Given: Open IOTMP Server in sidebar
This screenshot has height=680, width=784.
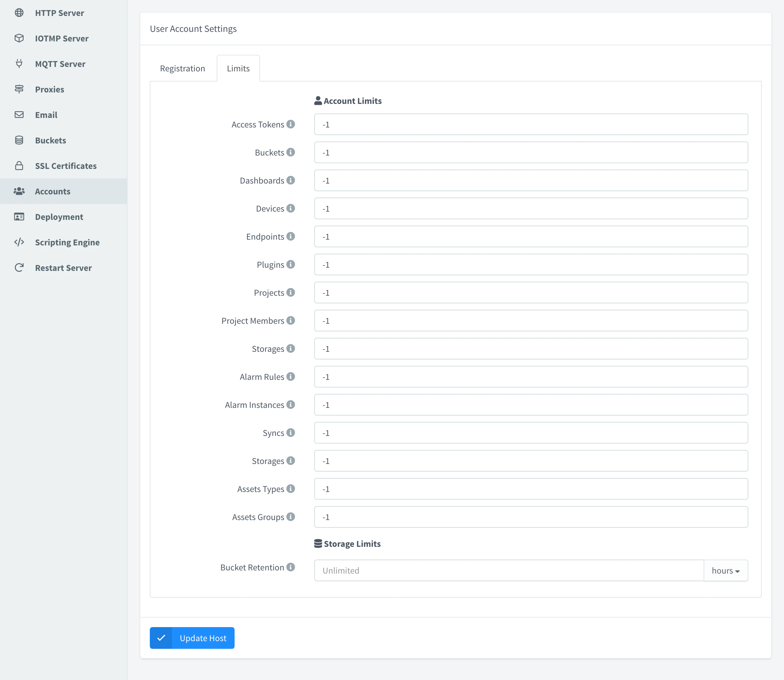Looking at the screenshot, I should click(63, 38).
